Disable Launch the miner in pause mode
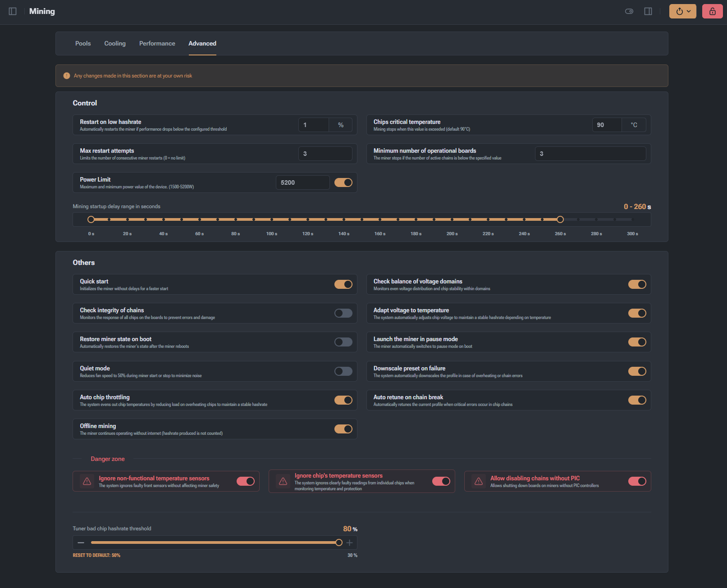 pos(637,342)
